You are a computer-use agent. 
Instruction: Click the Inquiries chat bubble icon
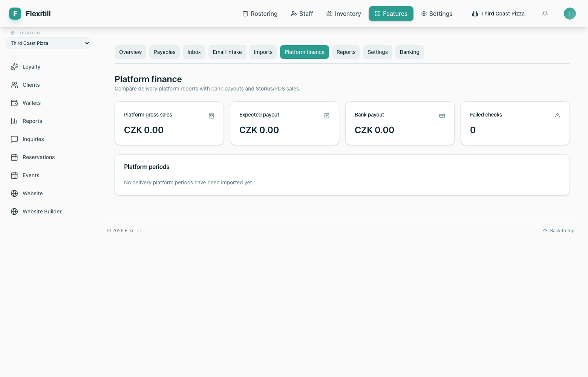pos(14,139)
